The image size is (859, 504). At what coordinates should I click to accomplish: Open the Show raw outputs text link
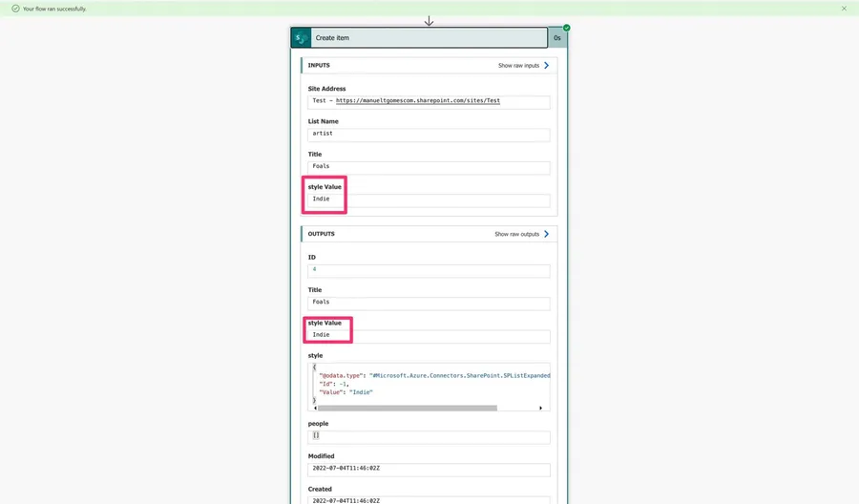[x=516, y=234]
